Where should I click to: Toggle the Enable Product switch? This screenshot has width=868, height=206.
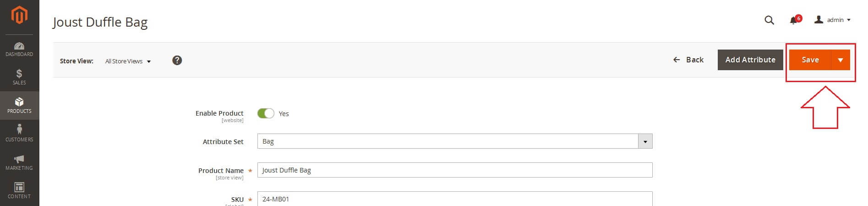pyautogui.click(x=266, y=113)
